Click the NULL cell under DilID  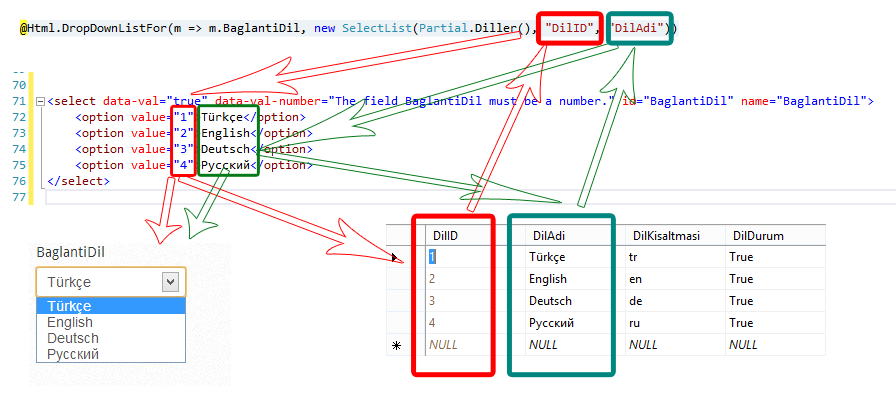[x=475, y=345]
